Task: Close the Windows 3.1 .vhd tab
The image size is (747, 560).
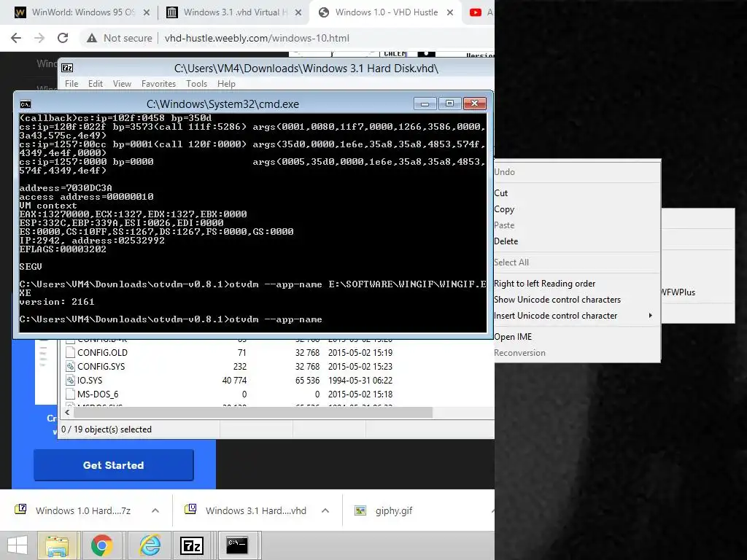Action: pos(298,13)
